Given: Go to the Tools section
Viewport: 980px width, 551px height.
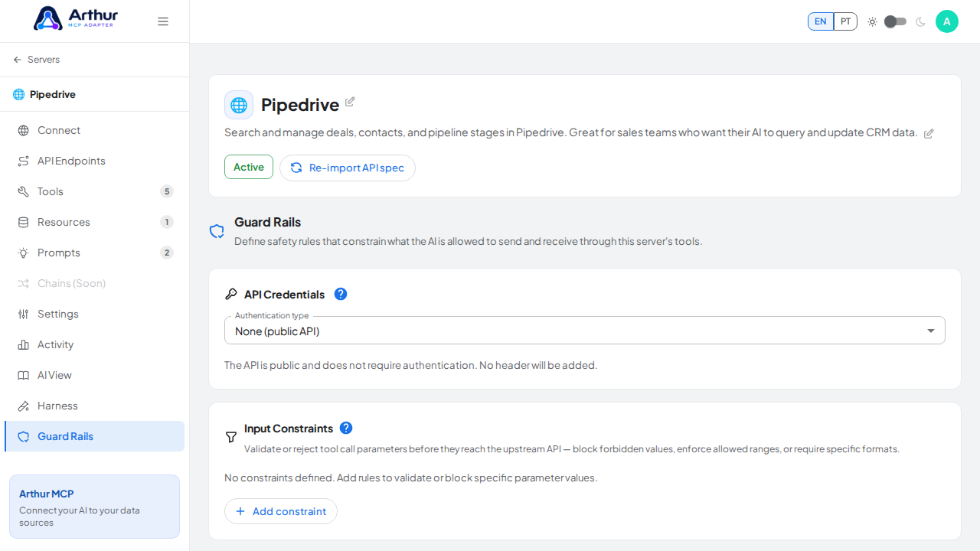Looking at the screenshot, I should (95, 191).
